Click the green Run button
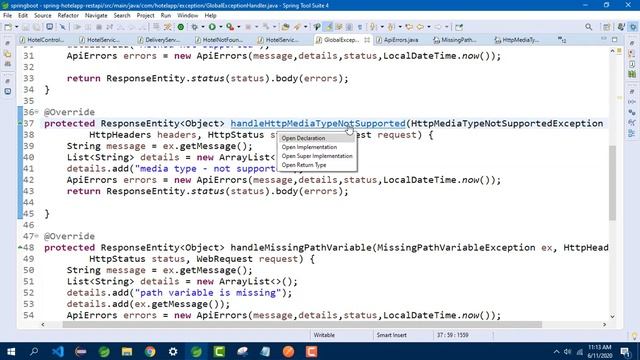 212,27
